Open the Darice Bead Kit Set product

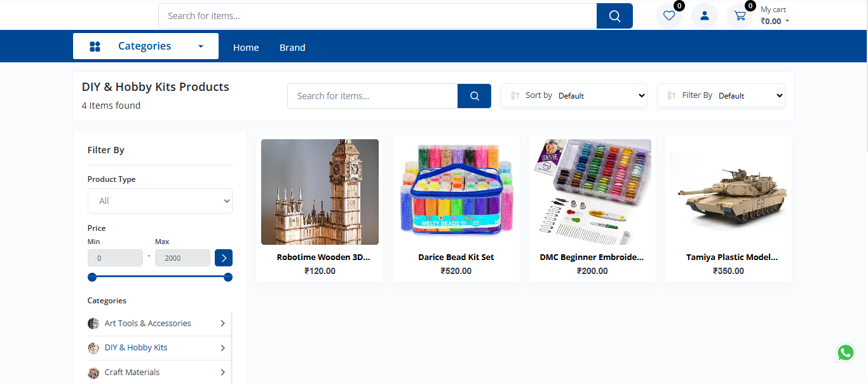pos(456,257)
